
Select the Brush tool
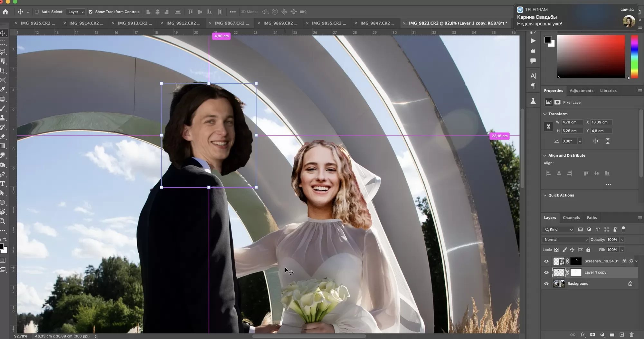point(3,108)
